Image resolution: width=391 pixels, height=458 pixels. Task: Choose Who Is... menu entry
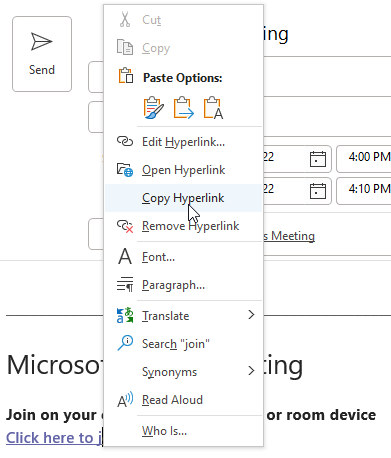[184, 431]
